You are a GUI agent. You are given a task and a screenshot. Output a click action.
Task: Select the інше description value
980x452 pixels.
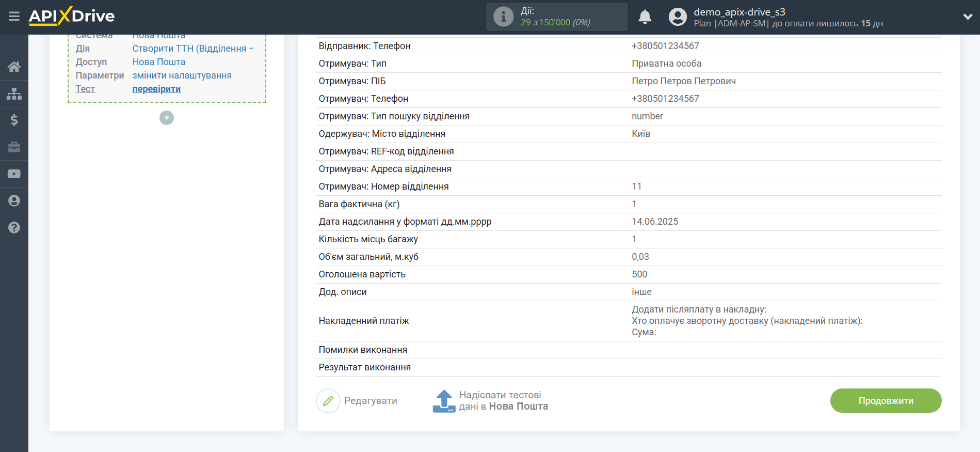[641, 292]
